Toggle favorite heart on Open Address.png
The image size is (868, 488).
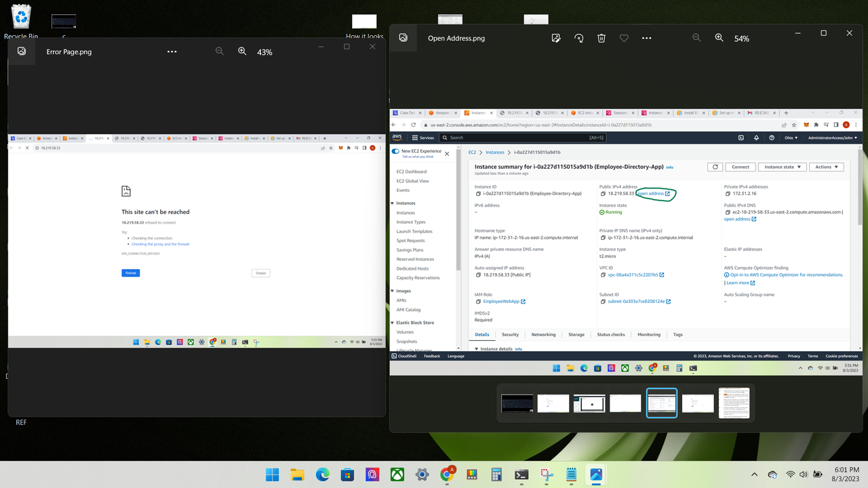pyautogui.click(x=624, y=39)
